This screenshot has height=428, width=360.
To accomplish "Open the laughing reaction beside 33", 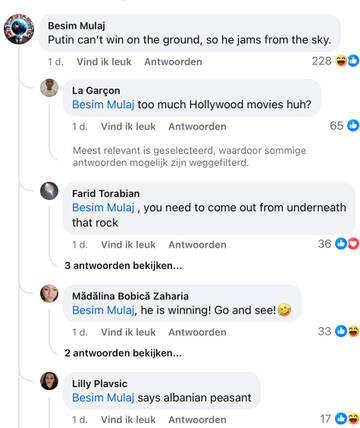I will (354, 331).
